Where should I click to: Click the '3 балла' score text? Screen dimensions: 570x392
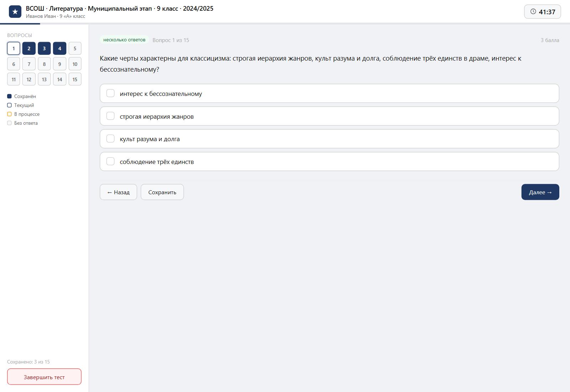pos(550,40)
